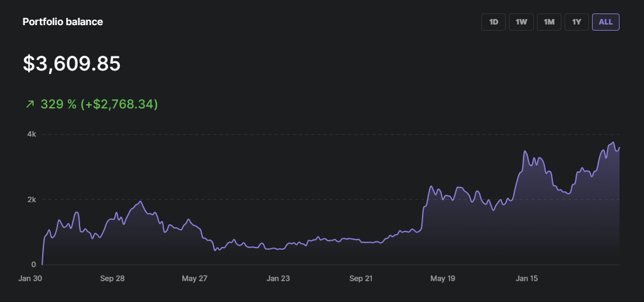Viewport: 644px width, 302px height.
Task: Click the Jan 15 date label
Action: pos(527,278)
